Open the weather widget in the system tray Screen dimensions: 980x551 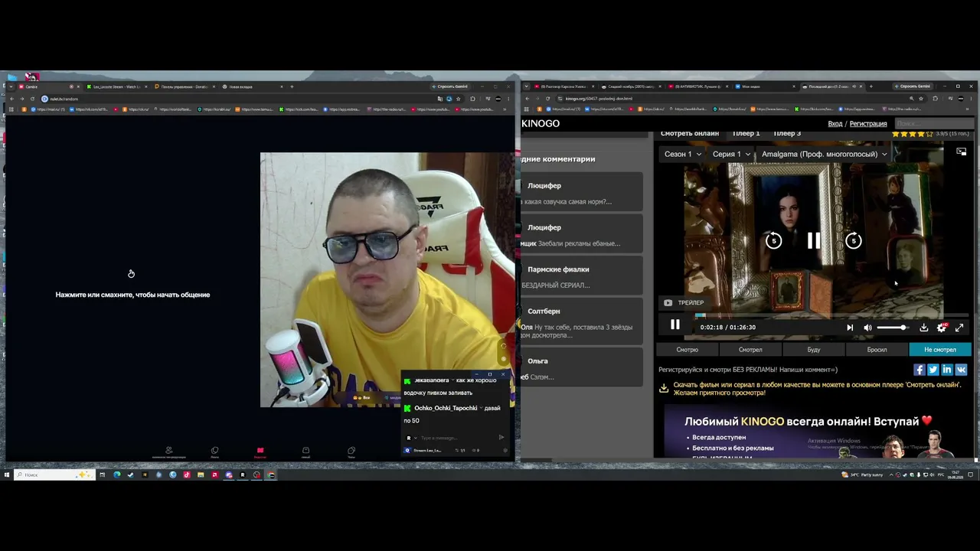pyautogui.click(x=861, y=475)
